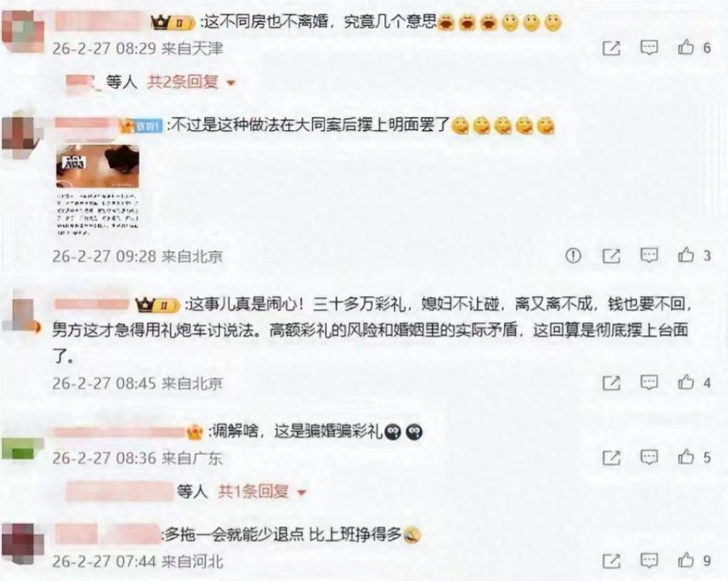Reply to the 08:45 Beijing comment
Screen dimensions: 728x581
pyautogui.click(x=648, y=382)
